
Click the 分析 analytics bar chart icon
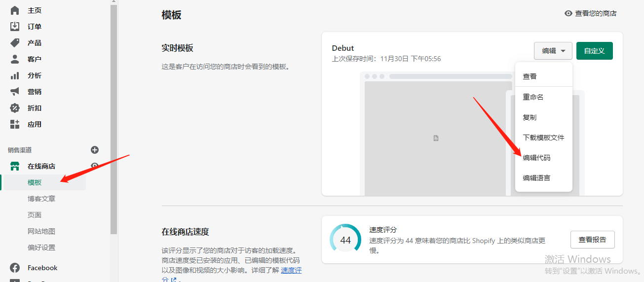pos(15,75)
